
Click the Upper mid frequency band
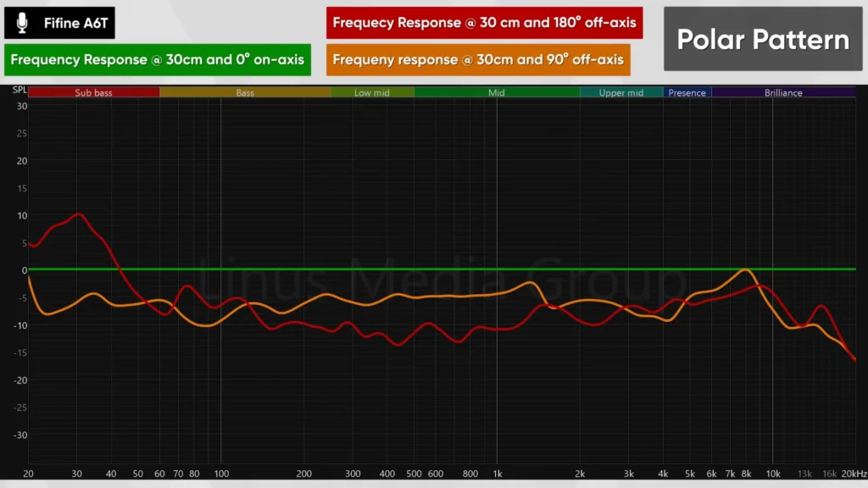coord(621,92)
